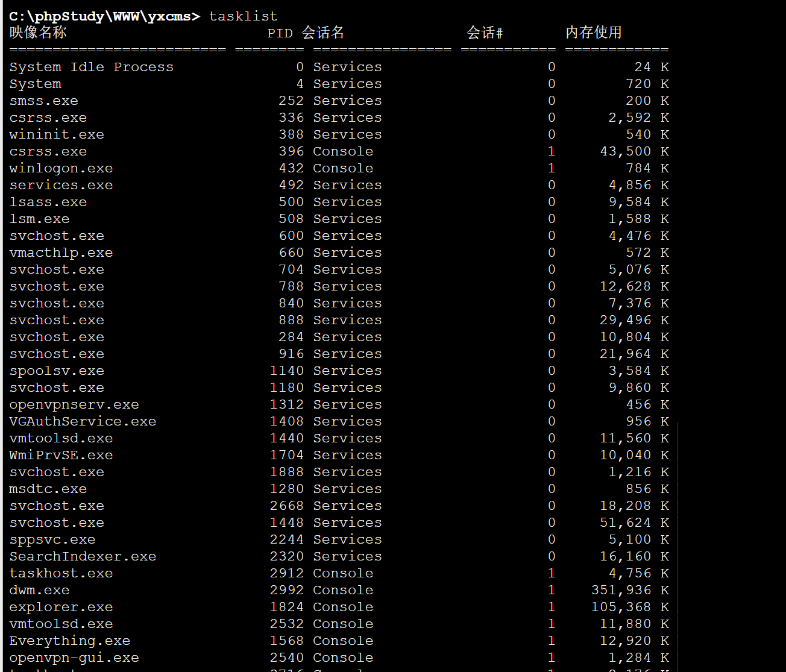
Task: Click the System Idle Process entry
Action: tap(91, 67)
